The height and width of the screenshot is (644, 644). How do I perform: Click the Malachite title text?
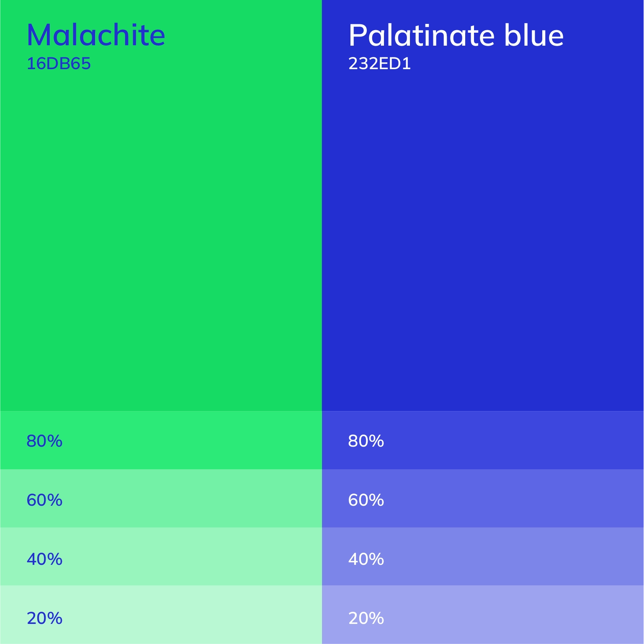[96, 35]
